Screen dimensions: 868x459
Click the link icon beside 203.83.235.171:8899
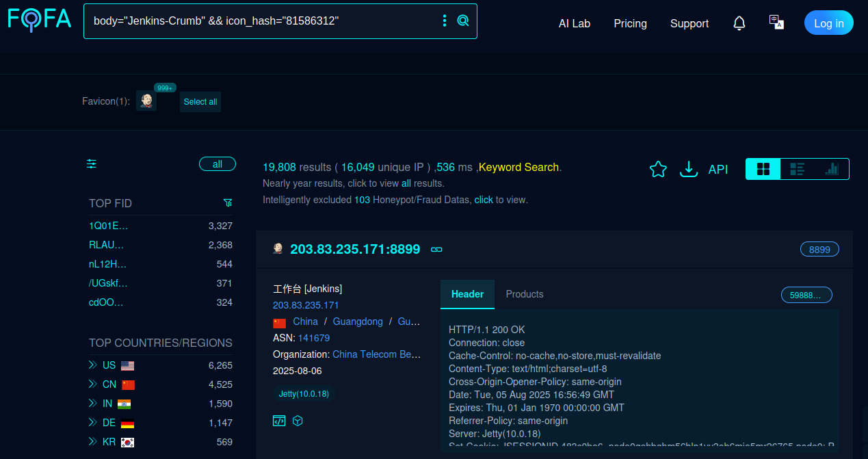[x=436, y=250]
